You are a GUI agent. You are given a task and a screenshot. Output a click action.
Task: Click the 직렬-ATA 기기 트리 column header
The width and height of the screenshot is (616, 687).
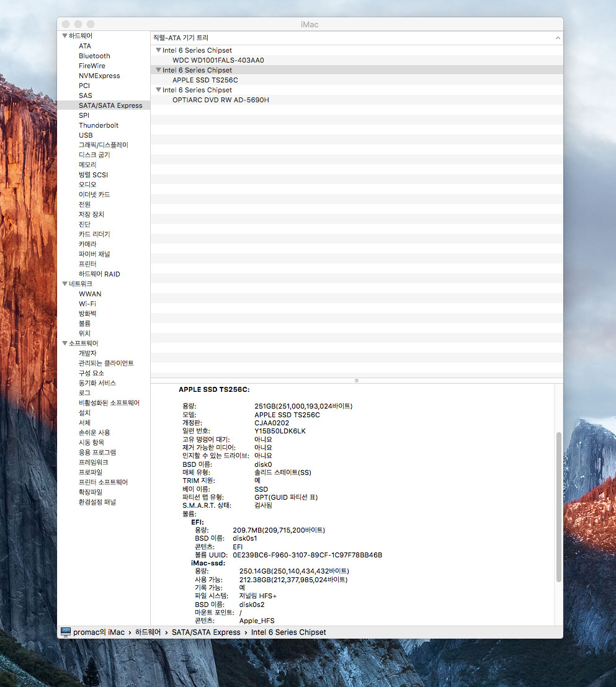pyautogui.click(x=181, y=38)
